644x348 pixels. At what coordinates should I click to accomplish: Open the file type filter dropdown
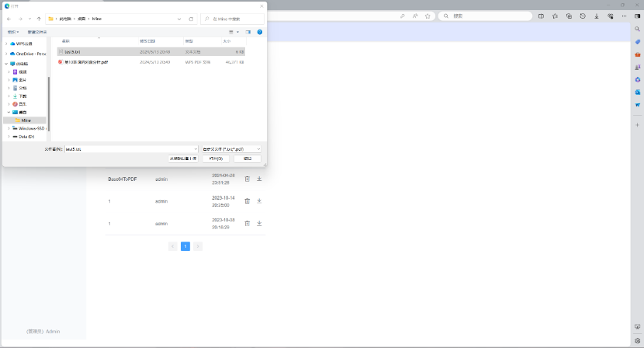[230, 148]
